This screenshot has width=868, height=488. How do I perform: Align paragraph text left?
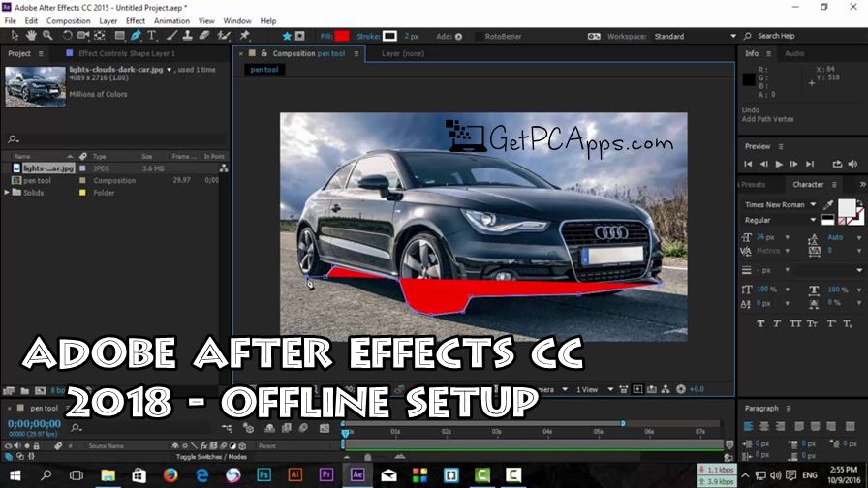click(x=749, y=426)
